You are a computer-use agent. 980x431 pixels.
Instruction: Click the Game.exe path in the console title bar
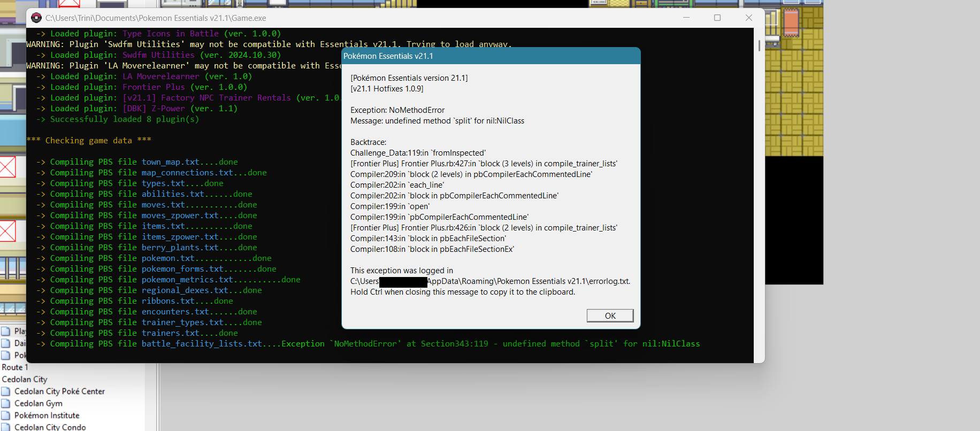click(156, 18)
